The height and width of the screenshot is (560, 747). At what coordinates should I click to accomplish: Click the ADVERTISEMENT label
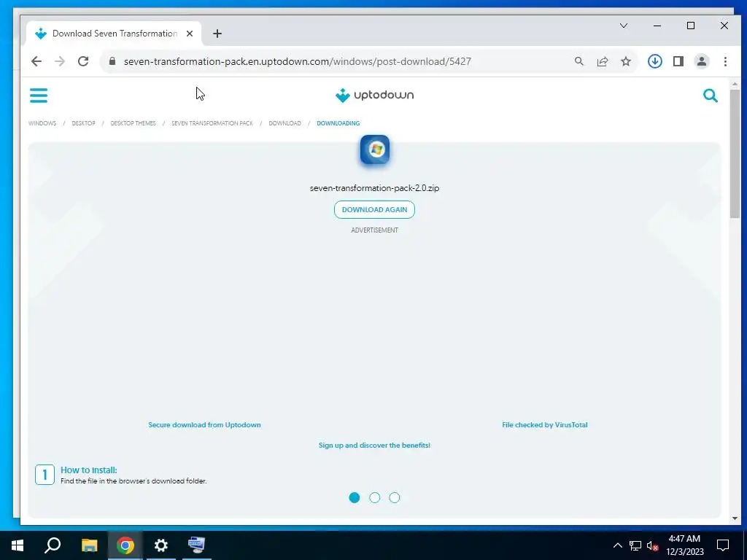(x=374, y=230)
